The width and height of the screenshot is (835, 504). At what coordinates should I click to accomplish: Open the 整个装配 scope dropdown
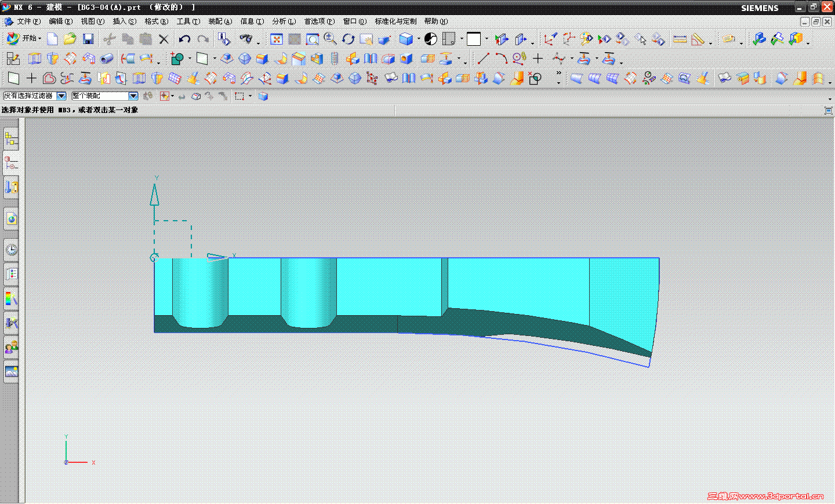coord(133,96)
